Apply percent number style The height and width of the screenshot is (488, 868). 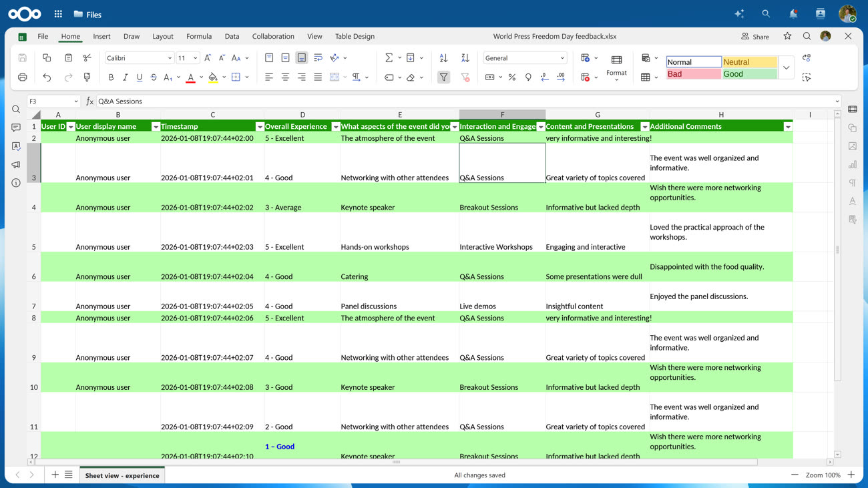(512, 77)
